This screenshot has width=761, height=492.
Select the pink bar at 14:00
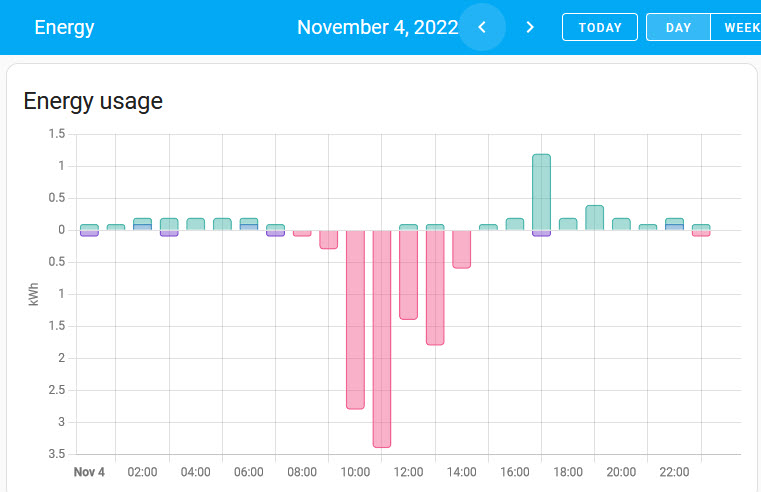click(x=461, y=249)
